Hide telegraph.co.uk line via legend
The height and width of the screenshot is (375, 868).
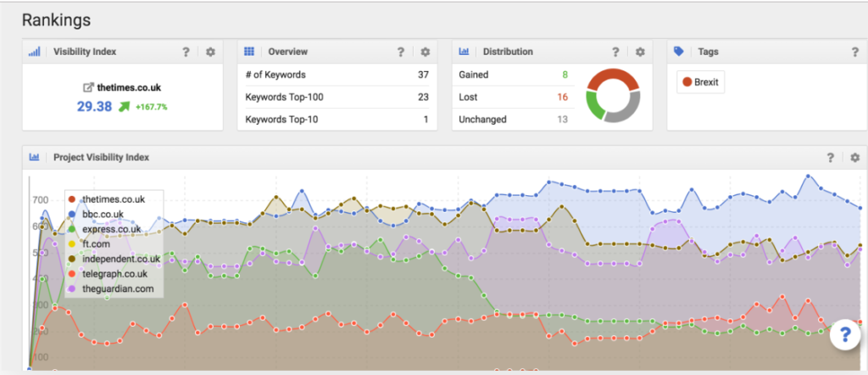(x=114, y=273)
